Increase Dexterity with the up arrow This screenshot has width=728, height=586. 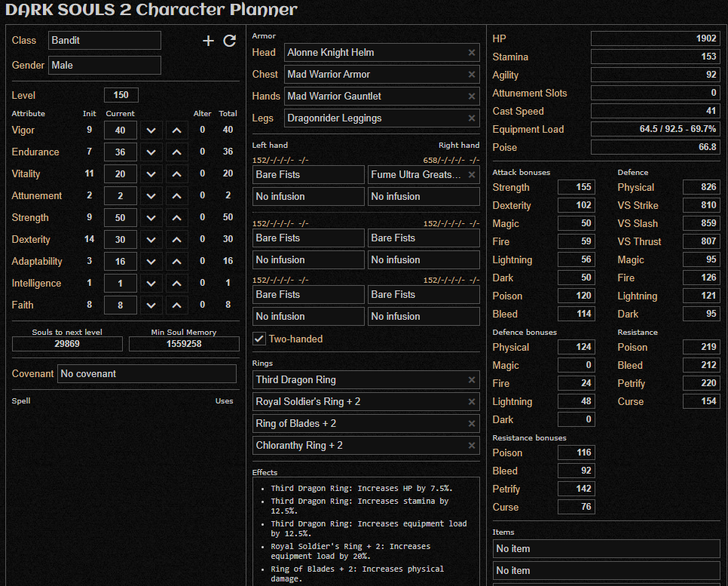[x=176, y=240]
